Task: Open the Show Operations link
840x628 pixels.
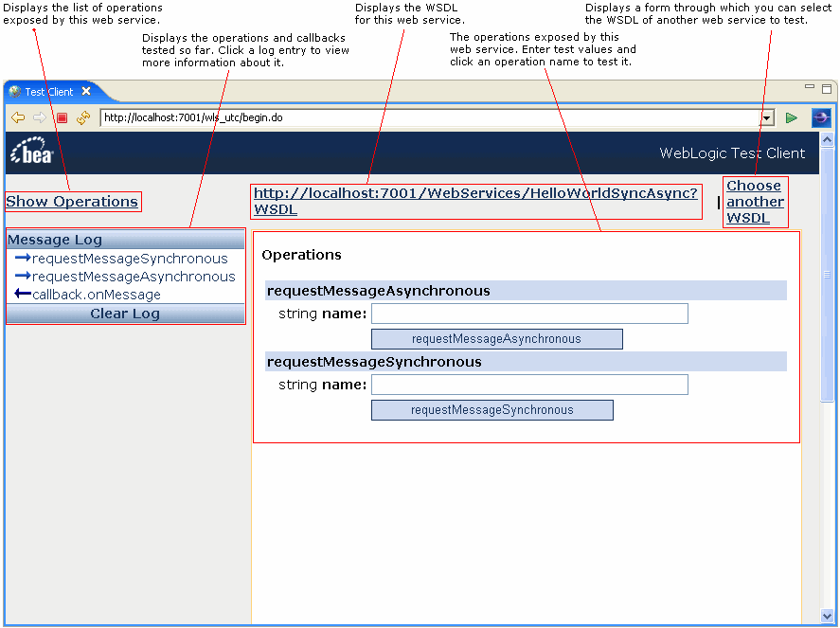Action: tap(72, 202)
